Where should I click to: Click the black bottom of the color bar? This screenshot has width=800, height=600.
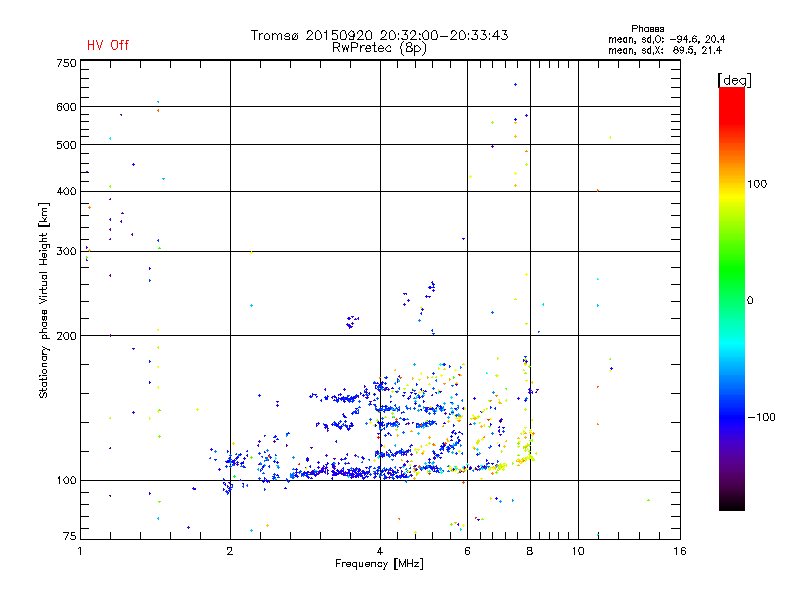(732, 503)
